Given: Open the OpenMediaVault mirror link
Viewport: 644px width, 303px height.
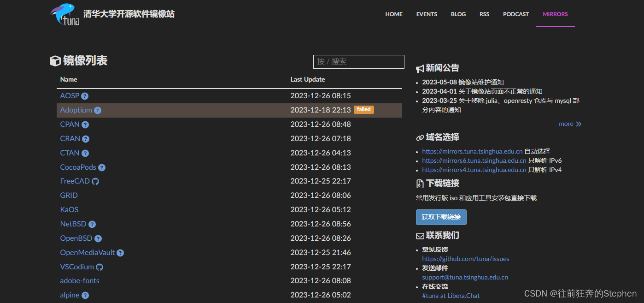Looking at the screenshot, I should point(88,253).
